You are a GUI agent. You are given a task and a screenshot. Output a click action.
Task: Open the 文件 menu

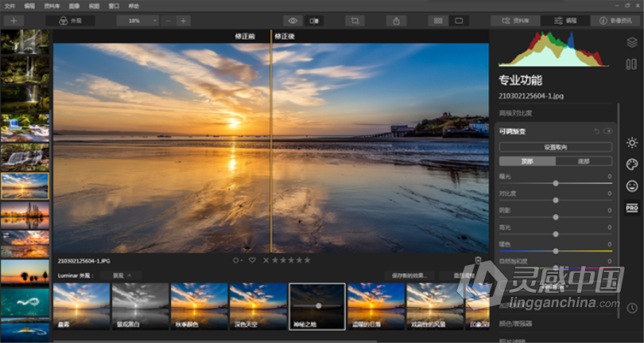click(x=10, y=6)
